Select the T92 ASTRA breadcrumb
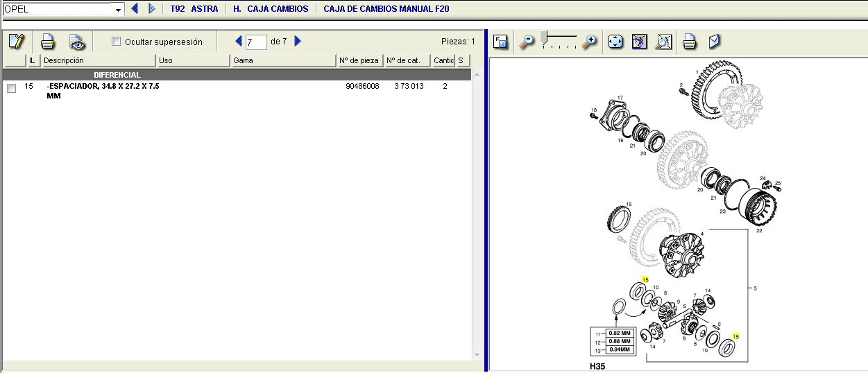This screenshot has height=373, width=868. click(x=194, y=9)
